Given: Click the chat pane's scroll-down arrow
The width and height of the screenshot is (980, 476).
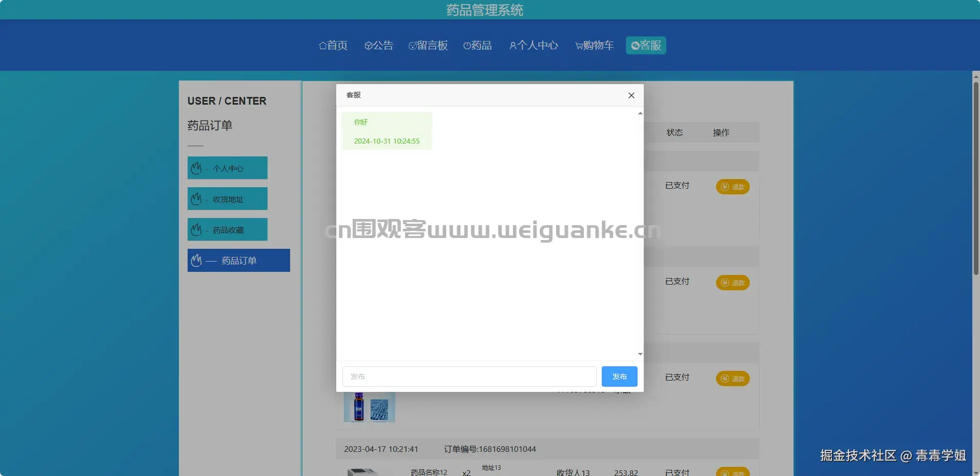Looking at the screenshot, I should coord(640,354).
